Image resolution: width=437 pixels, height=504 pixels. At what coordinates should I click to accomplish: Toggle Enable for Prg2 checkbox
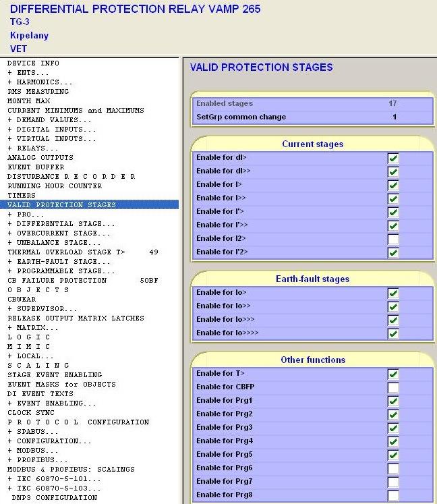coord(393,414)
